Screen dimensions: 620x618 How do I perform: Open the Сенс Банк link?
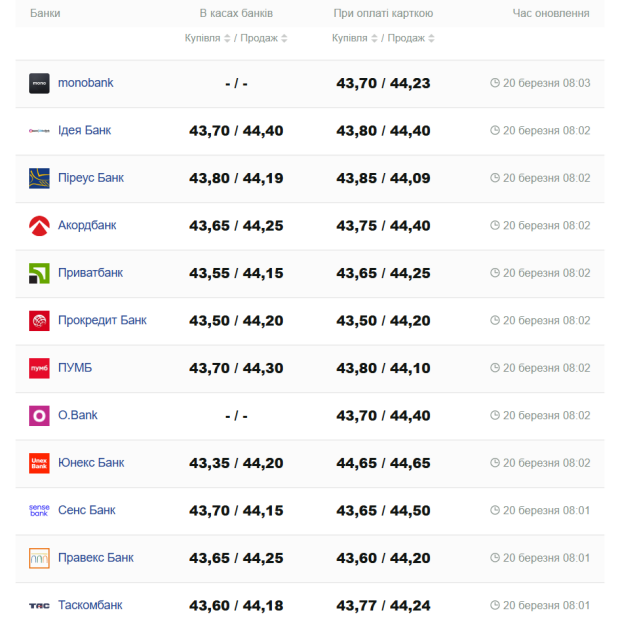86,510
